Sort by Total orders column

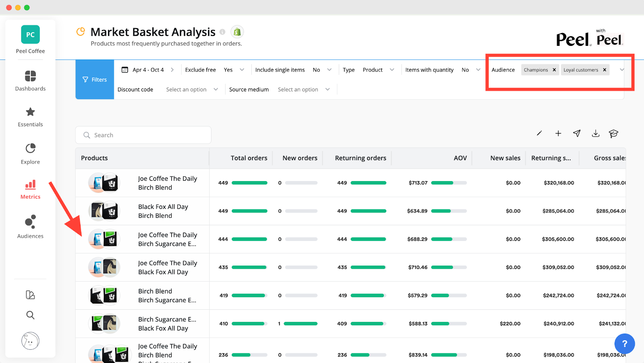pyautogui.click(x=249, y=158)
